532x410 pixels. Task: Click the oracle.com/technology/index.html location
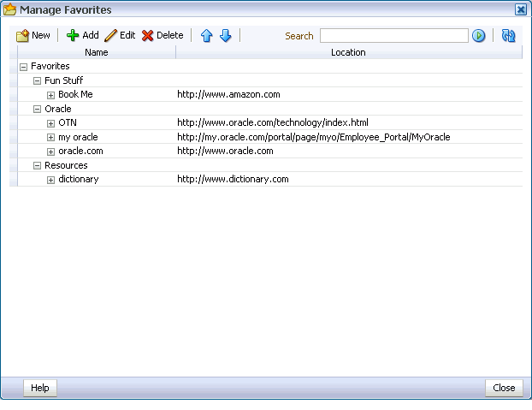coord(273,122)
